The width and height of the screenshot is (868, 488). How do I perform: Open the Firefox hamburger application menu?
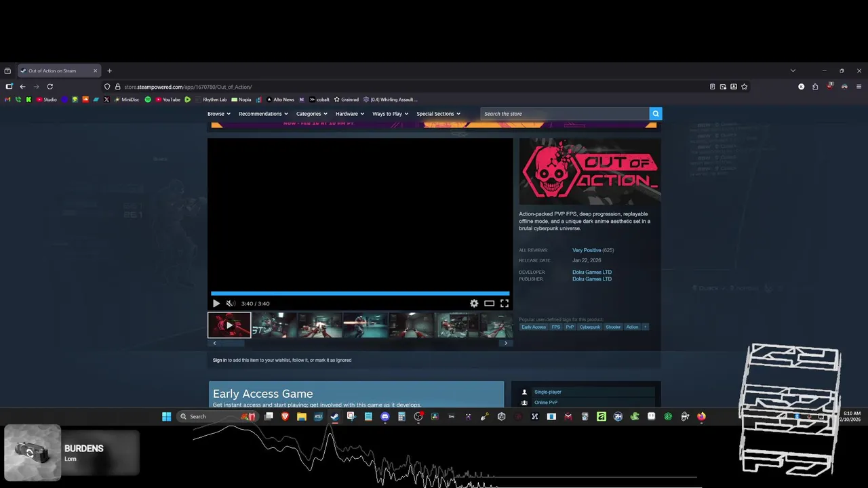tap(859, 87)
